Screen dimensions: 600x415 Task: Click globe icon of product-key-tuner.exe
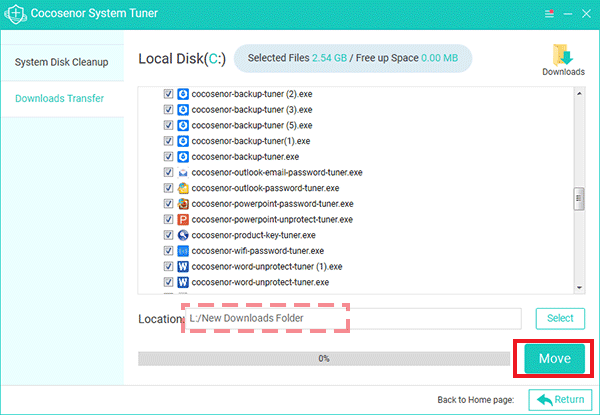pyautogui.click(x=183, y=235)
